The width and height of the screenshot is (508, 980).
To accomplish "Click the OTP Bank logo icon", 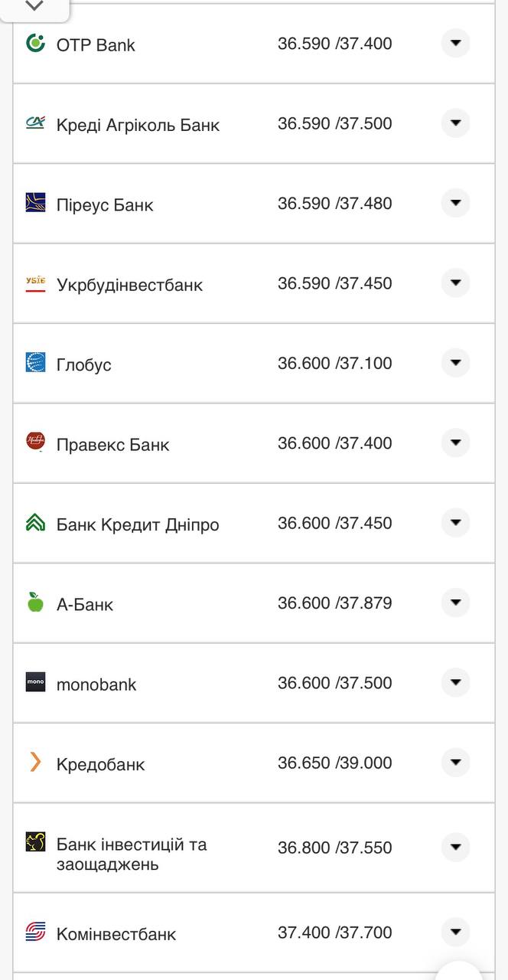I will pyautogui.click(x=35, y=44).
